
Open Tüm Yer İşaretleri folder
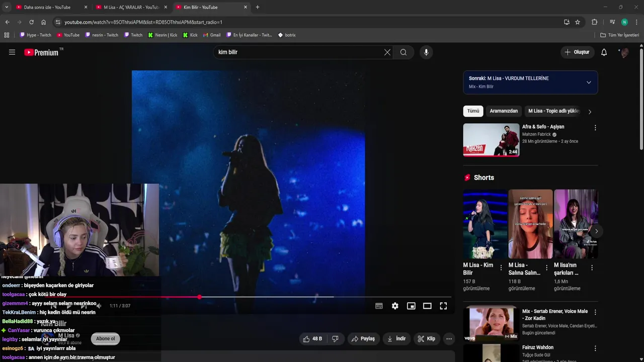tap(620, 35)
